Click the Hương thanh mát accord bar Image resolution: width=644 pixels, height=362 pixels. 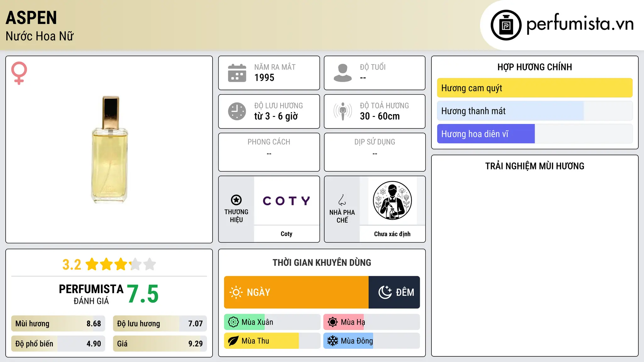(x=535, y=111)
